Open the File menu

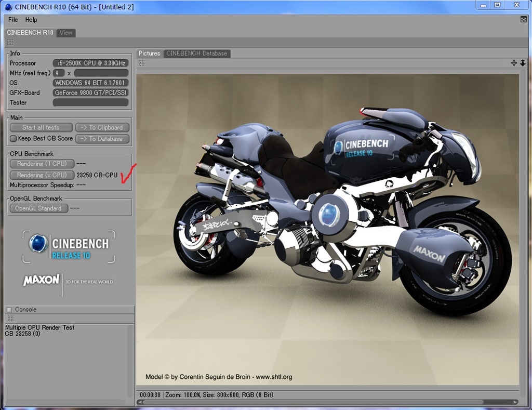[13, 20]
